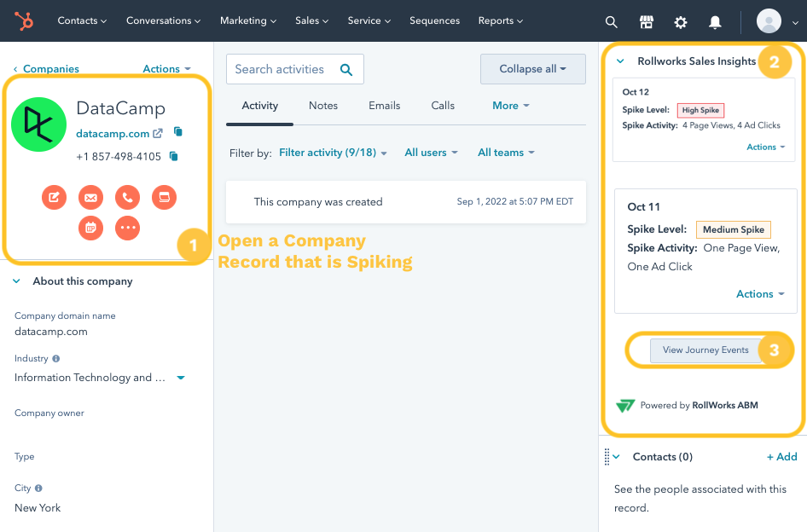Open settings via the gear icon
The width and height of the screenshot is (807, 532).
pyautogui.click(x=681, y=21)
